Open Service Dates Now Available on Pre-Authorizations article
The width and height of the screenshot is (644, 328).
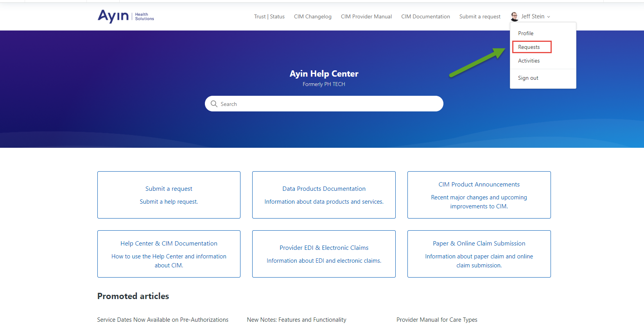tap(163, 319)
